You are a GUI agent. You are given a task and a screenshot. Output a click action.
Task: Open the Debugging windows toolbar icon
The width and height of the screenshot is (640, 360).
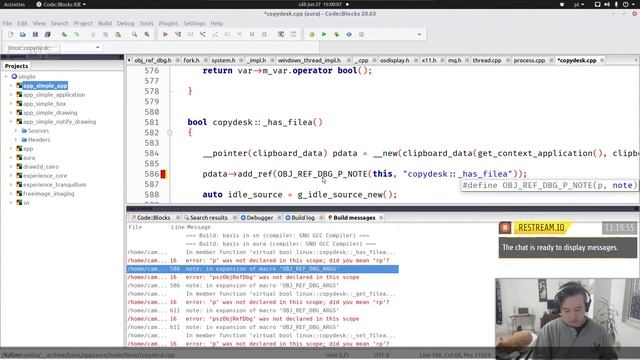(281, 35)
